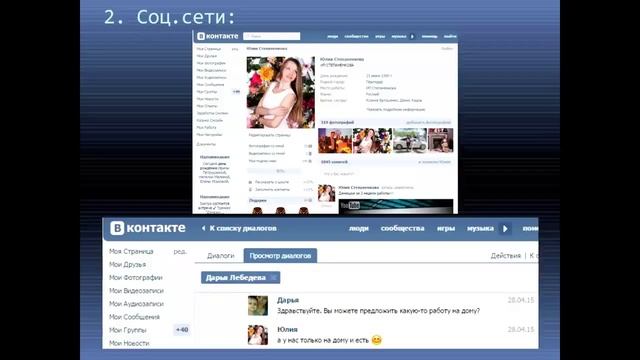Open Мои Группы in dialogs page sidebar
The image size is (640, 360).
127,330
